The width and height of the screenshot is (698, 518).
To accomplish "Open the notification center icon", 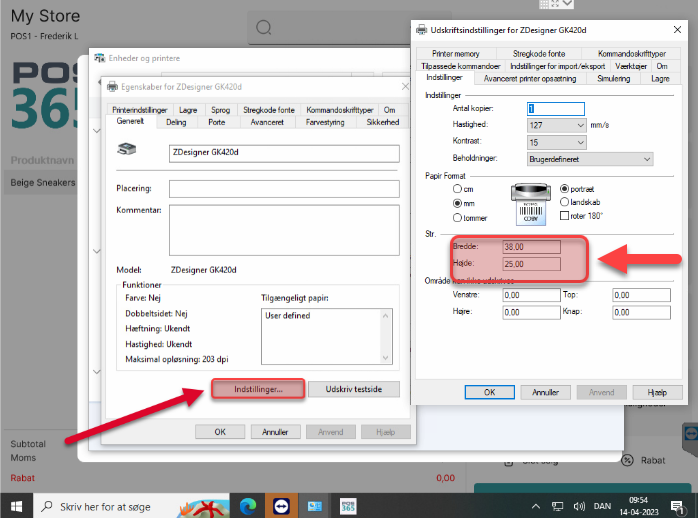I will tap(677, 506).
